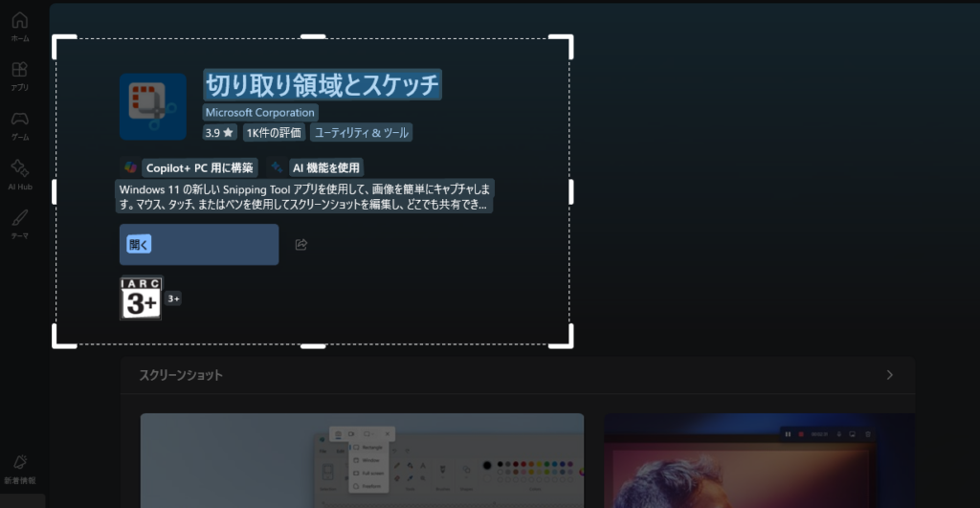The height and width of the screenshot is (508, 980).
Task: Open 新着情報 at sidebar bottom
Action: tap(20, 470)
